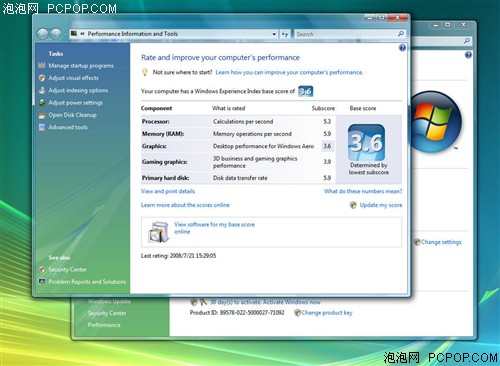Click the Open Disk Cleanup icon
This screenshot has width=500, height=366.
42,115
